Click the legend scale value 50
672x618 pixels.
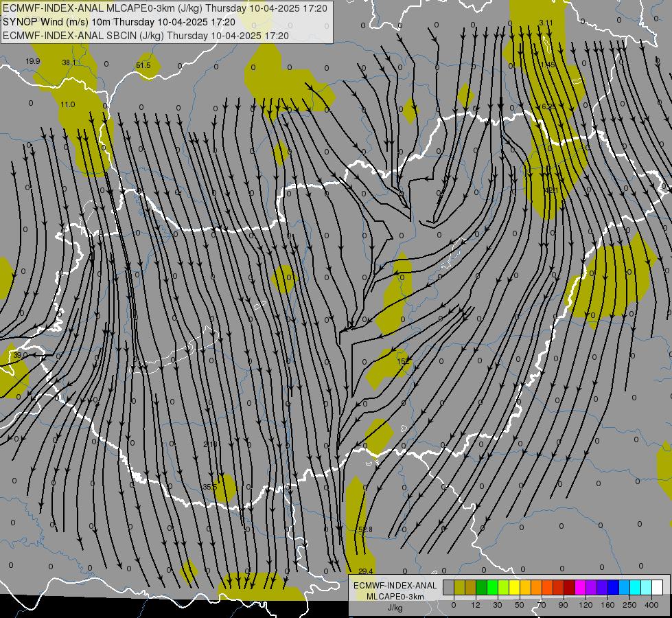520,605
